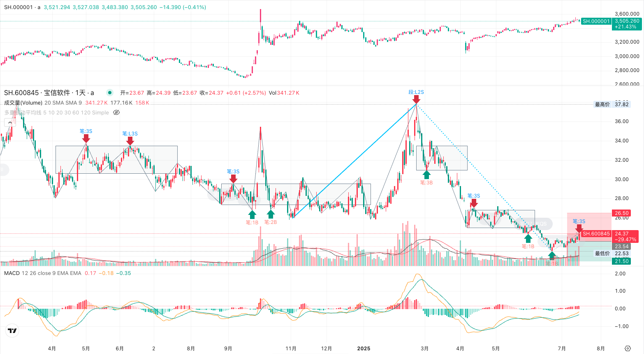Click the 30.00 price scale label
Screen dimensions: 644x354
[622, 179]
